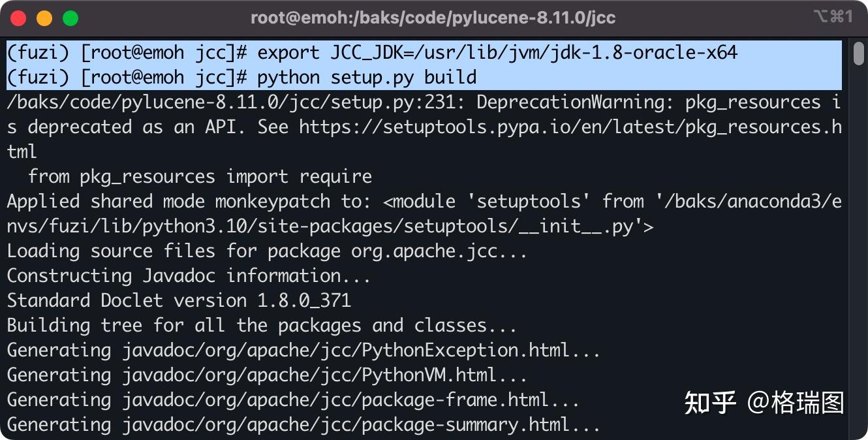Viewport: 868px width, 440px height.
Task: Click the 'Standard Doclet version 1.8.0_371' line
Action: 179,301
